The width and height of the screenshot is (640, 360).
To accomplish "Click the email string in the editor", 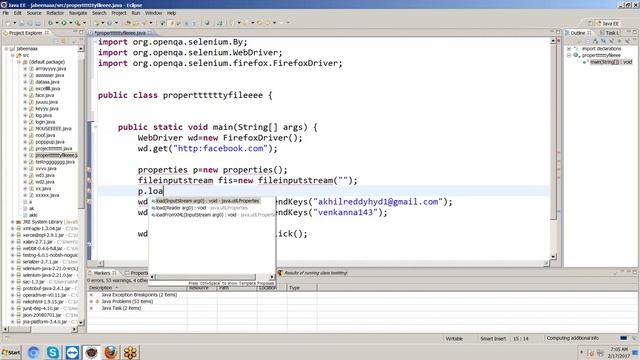I will click(x=378, y=202).
